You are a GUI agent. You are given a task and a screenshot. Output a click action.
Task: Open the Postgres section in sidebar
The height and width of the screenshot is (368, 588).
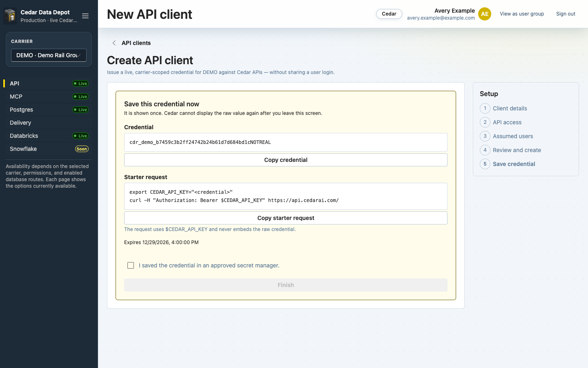pyautogui.click(x=49, y=110)
